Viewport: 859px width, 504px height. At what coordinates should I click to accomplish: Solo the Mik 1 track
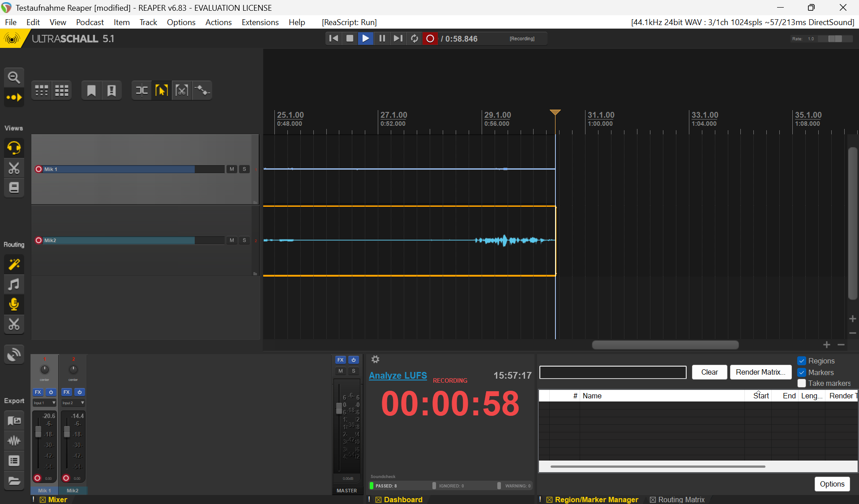pyautogui.click(x=244, y=169)
